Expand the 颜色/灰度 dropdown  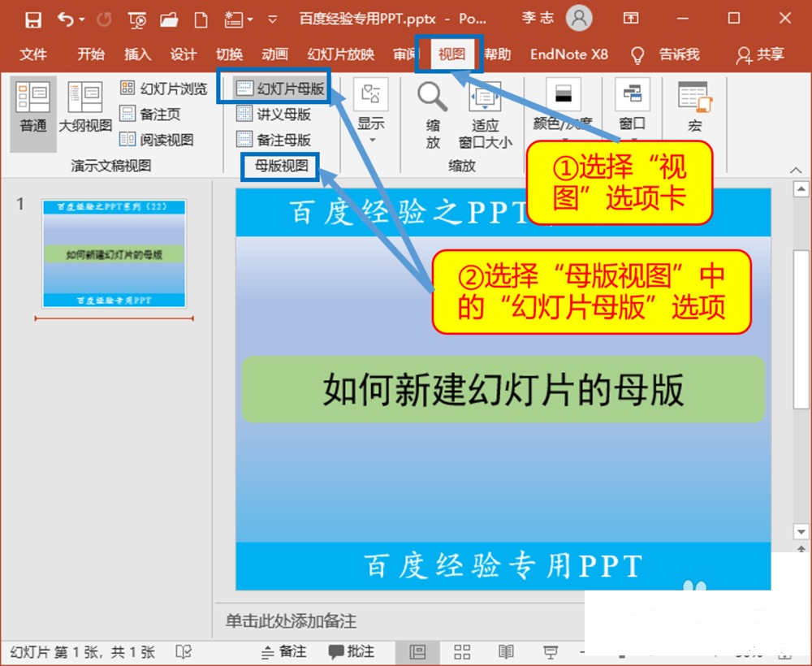tap(563, 110)
